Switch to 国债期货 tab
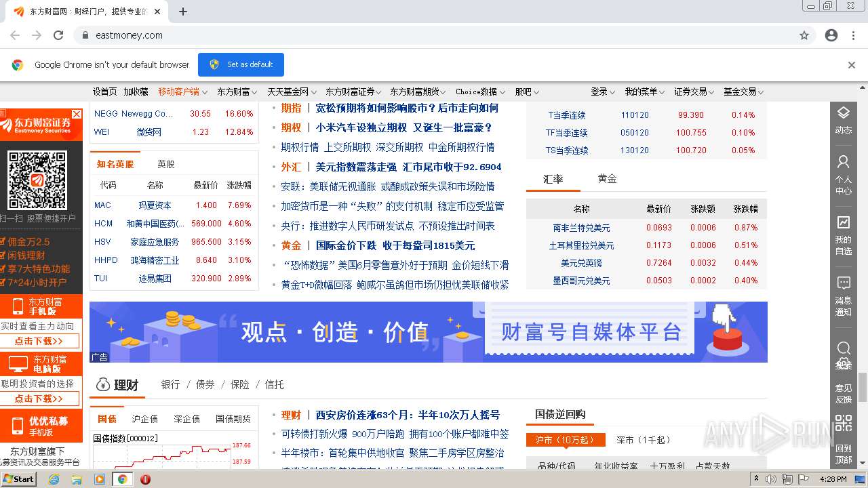The height and width of the screenshot is (488, 868). [x=233, y=419]
